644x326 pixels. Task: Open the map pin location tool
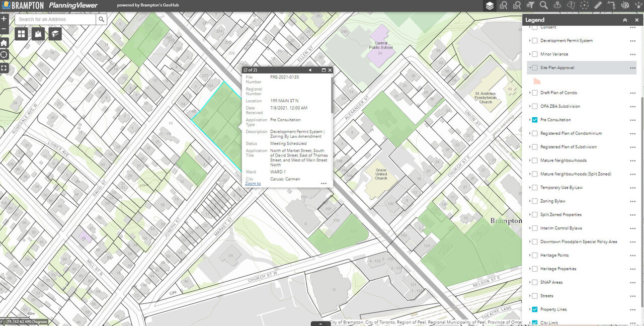[x=557, y=6]
